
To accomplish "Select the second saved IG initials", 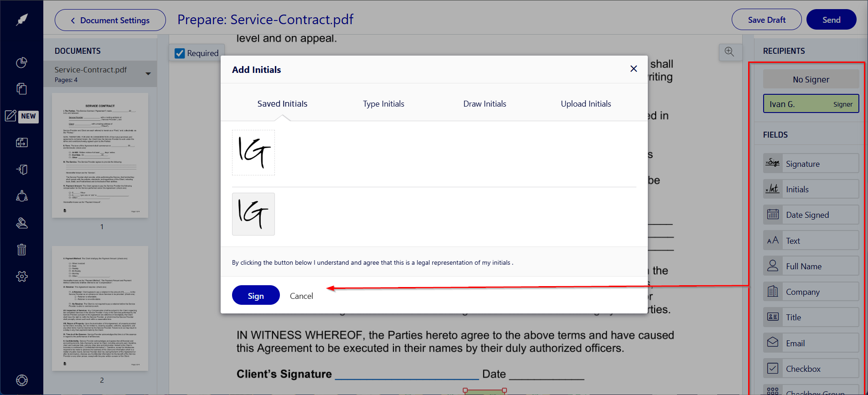I will coord(253,214).
